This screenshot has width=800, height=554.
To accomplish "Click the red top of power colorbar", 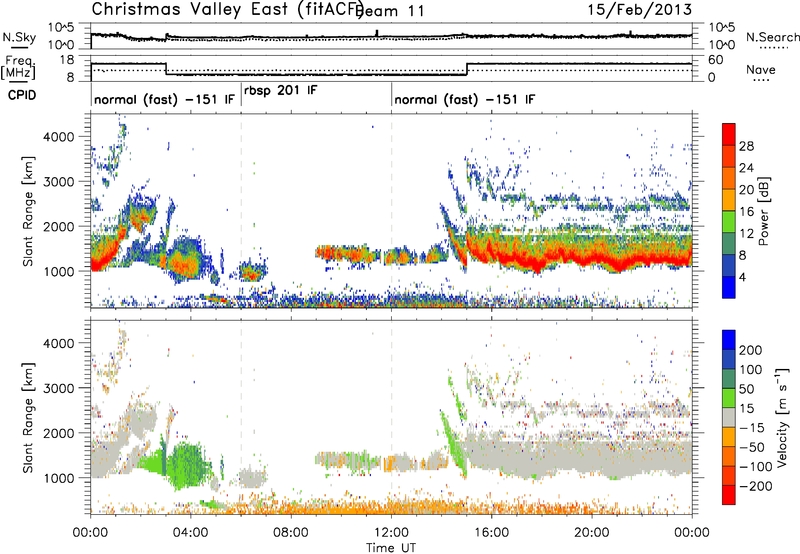I will tap(729, 135).
